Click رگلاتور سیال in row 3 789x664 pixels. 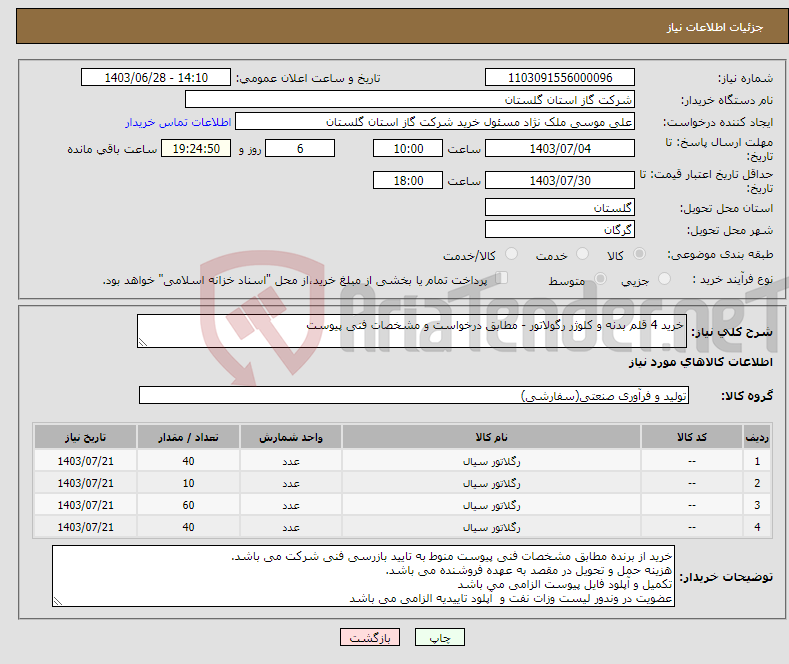[x=492, y=506]
